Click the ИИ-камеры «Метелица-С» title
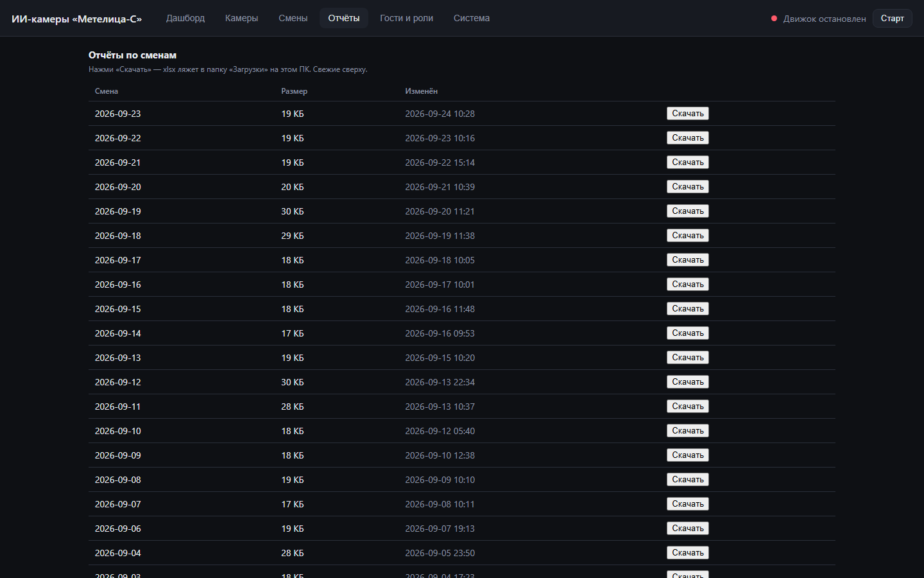 coord(76,19)
